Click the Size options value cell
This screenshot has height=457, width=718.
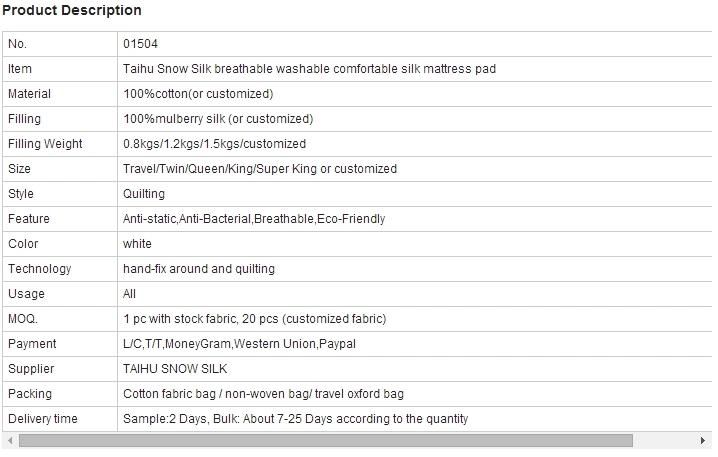414,169
